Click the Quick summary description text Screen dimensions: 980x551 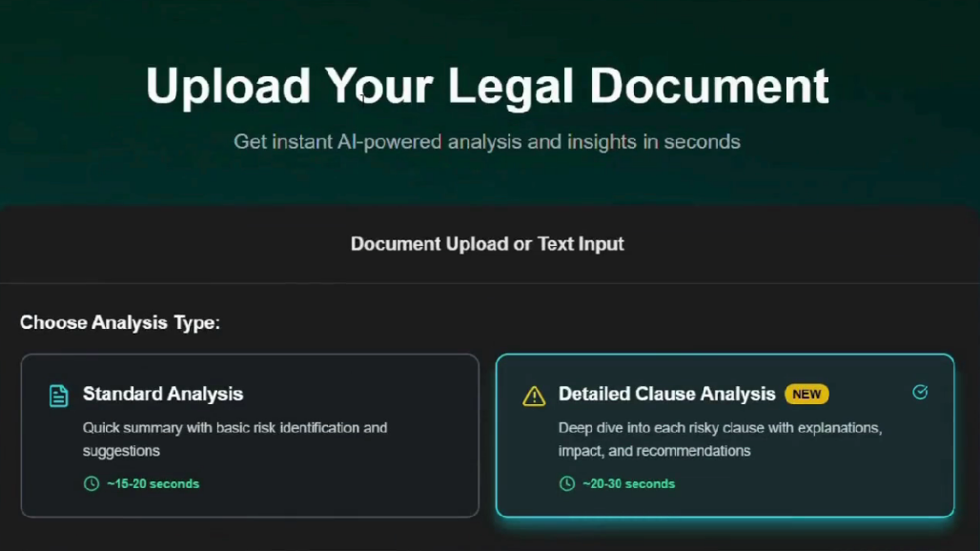(235, 439)
